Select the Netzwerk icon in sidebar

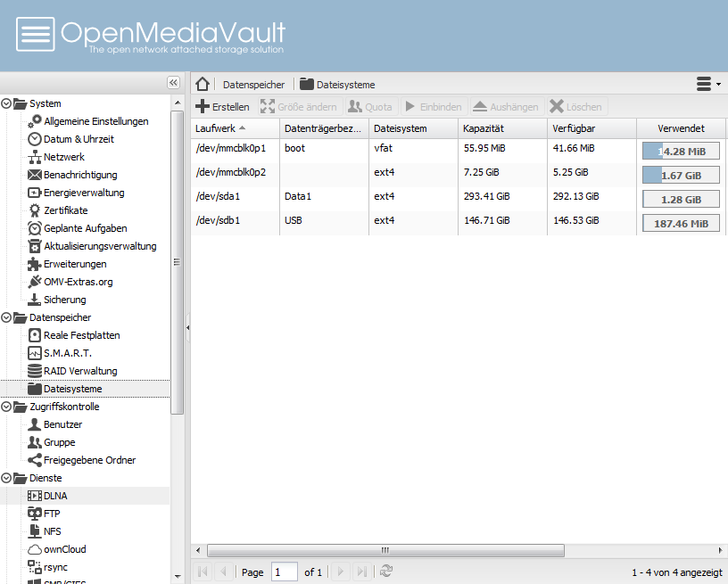click(35, 157)
